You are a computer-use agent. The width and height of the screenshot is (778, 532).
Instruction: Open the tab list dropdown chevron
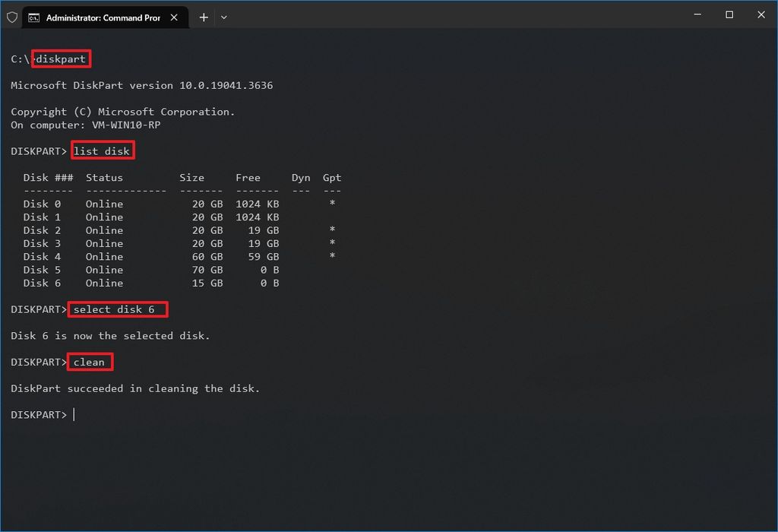click(x=224, y=17)
